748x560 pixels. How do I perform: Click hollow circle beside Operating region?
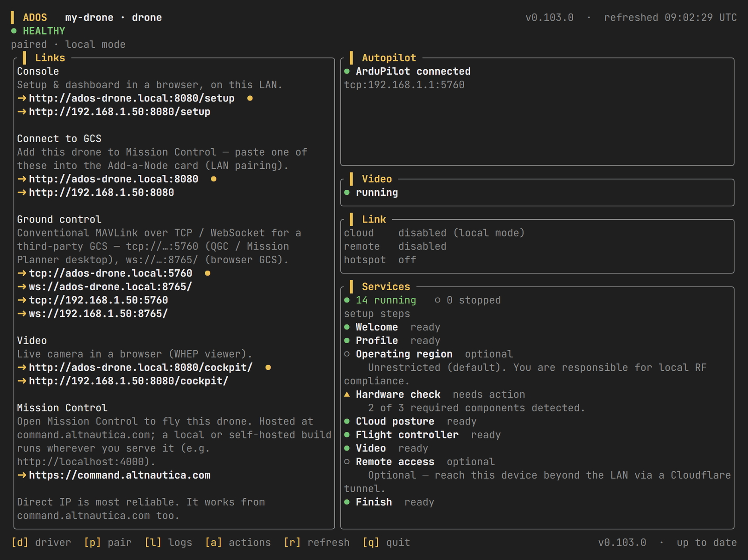pyautogui.click(x=347, y=354)
